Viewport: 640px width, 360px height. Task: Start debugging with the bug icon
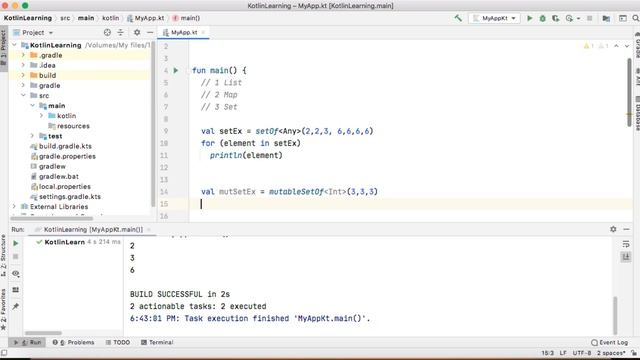click(x=542, y=18)
